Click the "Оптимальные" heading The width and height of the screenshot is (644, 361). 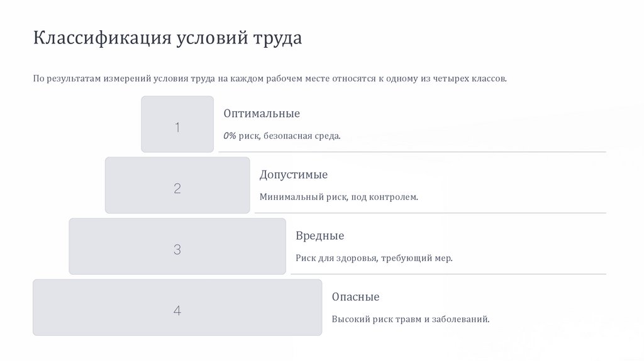point(262,114)
